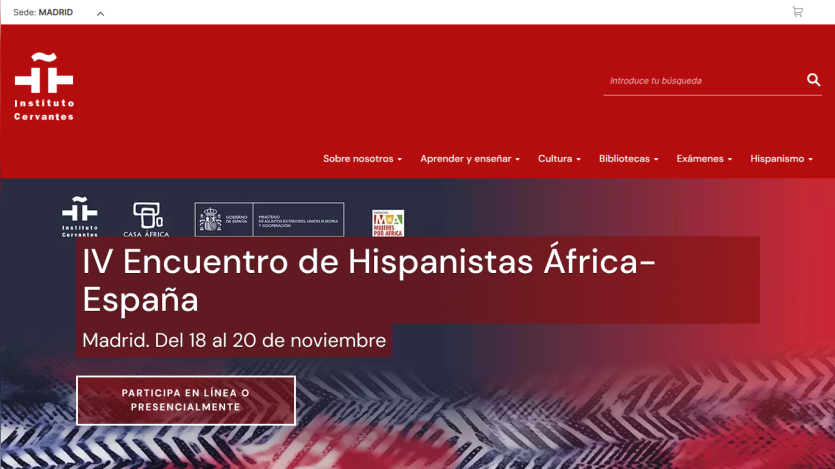Focus the Introduce tu búsqueda field

click(703, 81)
